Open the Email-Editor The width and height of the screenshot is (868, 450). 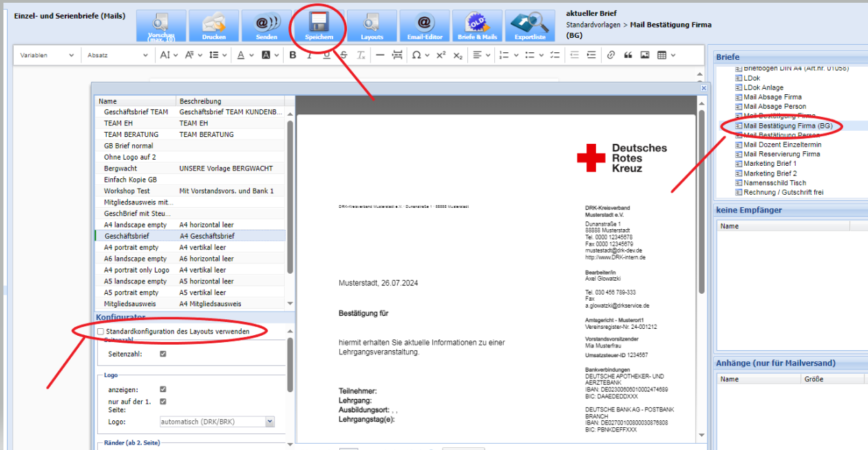click(x=425, y=25)
